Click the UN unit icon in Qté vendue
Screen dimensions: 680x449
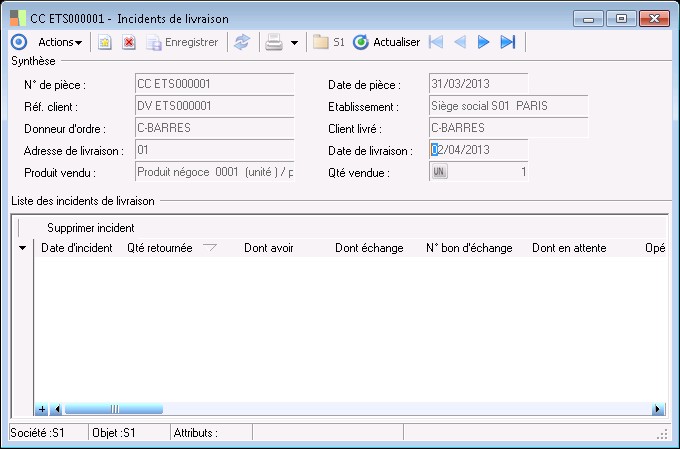[x=439, y=171]
